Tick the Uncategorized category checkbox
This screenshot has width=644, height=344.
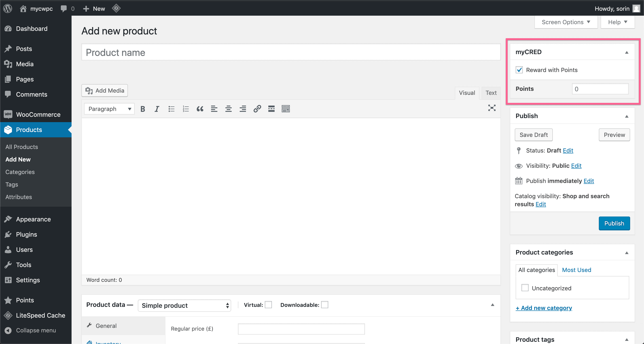click(x=525, y=288)
